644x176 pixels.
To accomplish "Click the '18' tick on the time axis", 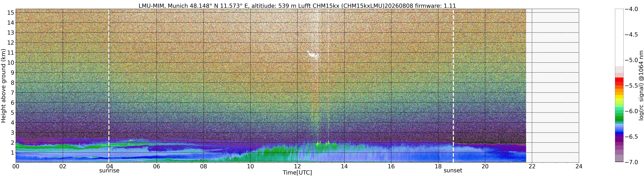I will (x=438, y=166).
